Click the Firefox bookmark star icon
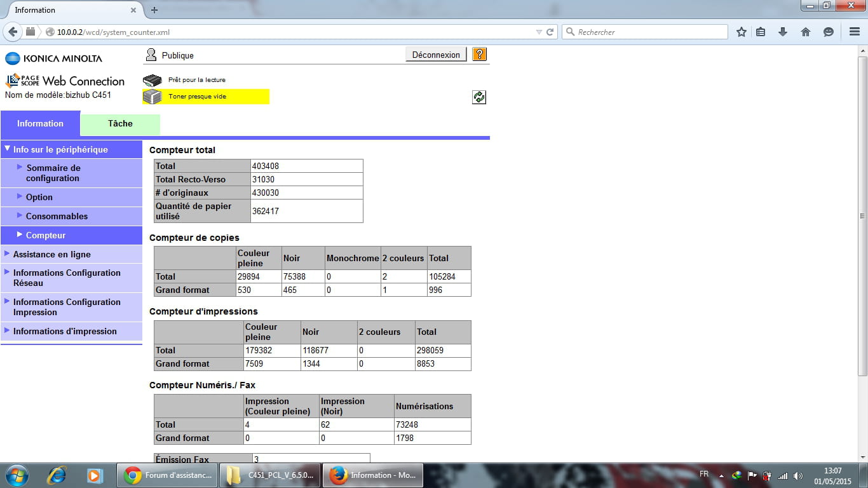868x488 pixels. pos(741,32)
